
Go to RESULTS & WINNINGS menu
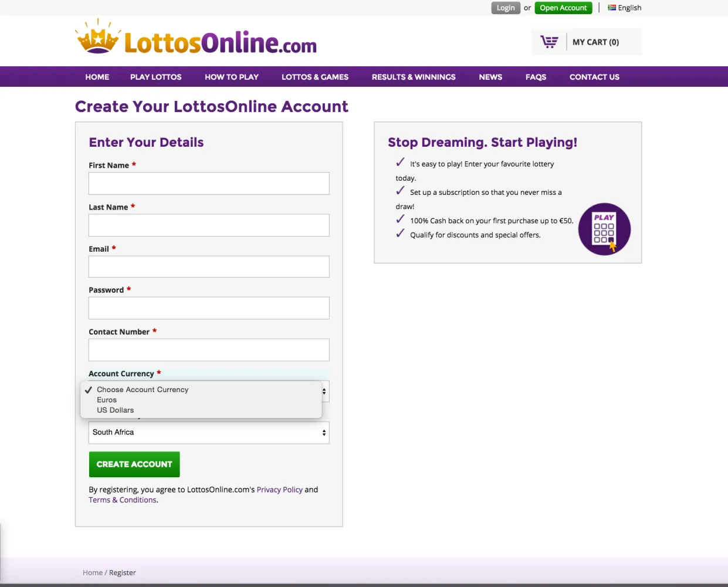pos(414,77)
